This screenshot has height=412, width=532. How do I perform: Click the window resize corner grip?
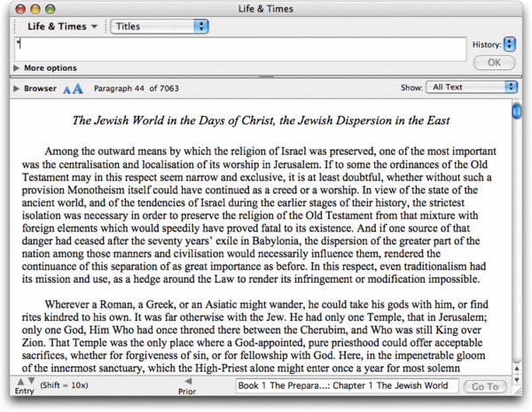point(518,391)
